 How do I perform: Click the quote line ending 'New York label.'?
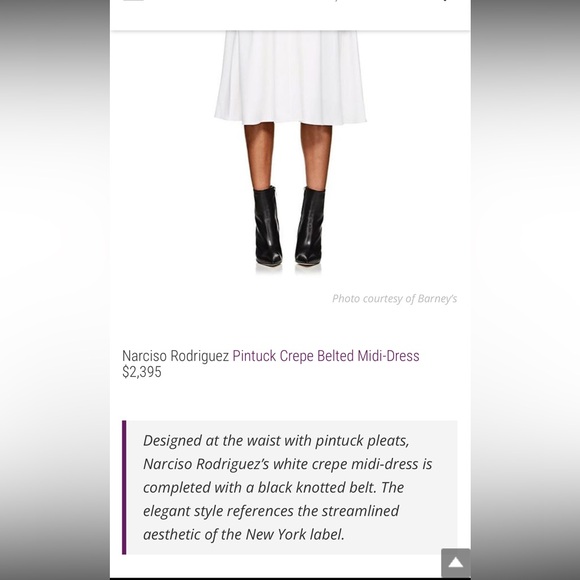coord(244,535)
